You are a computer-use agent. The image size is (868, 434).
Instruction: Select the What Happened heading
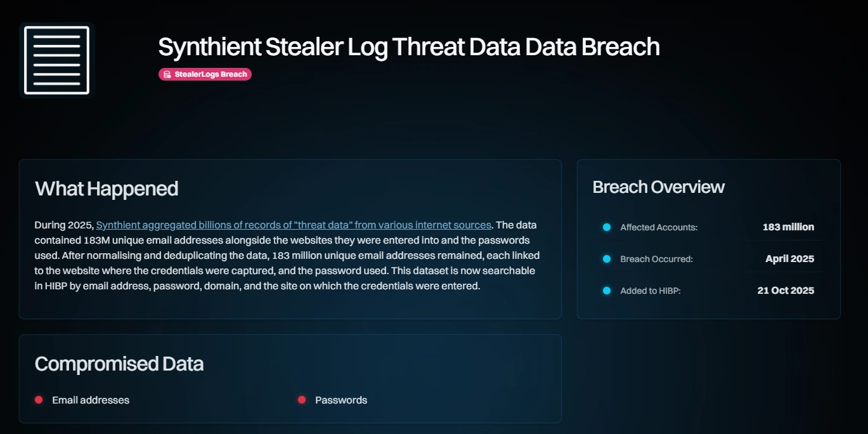pyautogui.click(x=107, y=188)
